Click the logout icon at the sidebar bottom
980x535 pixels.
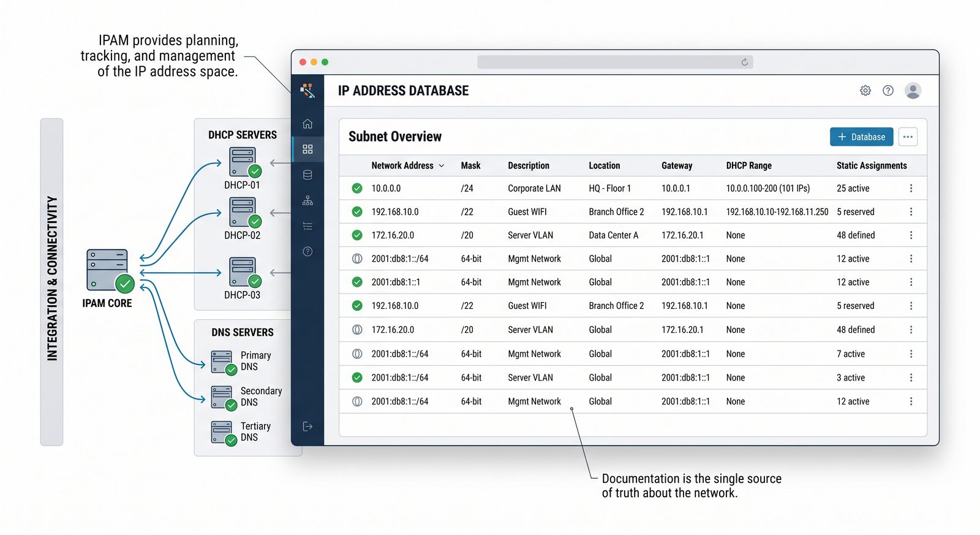(x=307, y=427)
